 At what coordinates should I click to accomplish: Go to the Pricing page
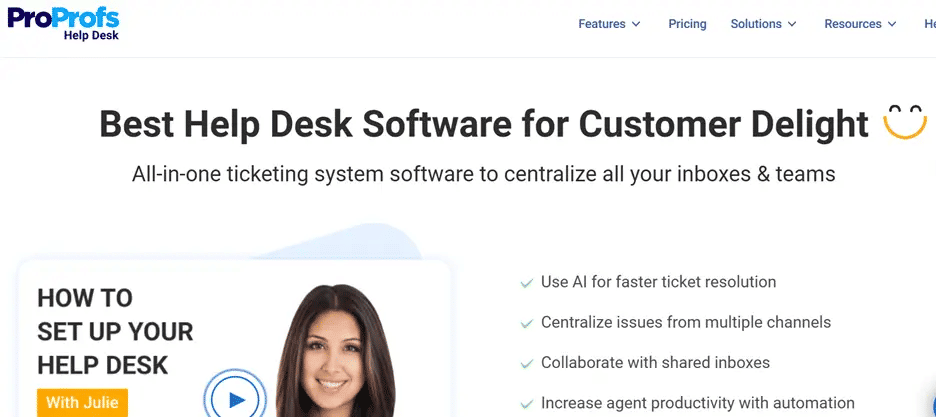(687, 24)
